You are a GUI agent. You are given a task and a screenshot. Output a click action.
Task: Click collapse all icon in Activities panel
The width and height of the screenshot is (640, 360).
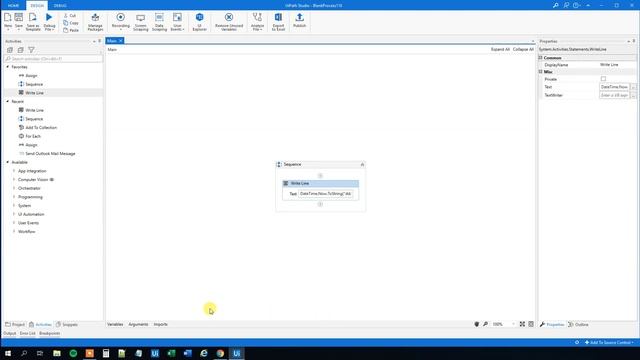[x=20, y=50]
